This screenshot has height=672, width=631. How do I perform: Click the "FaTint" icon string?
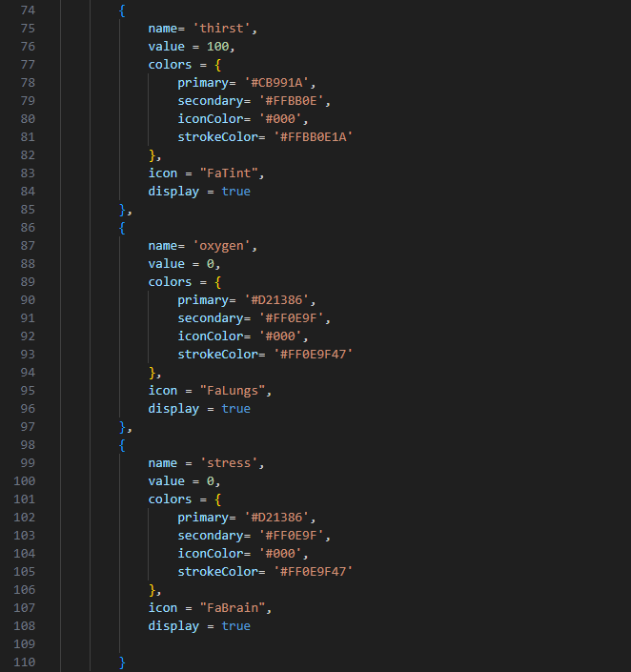229,173
